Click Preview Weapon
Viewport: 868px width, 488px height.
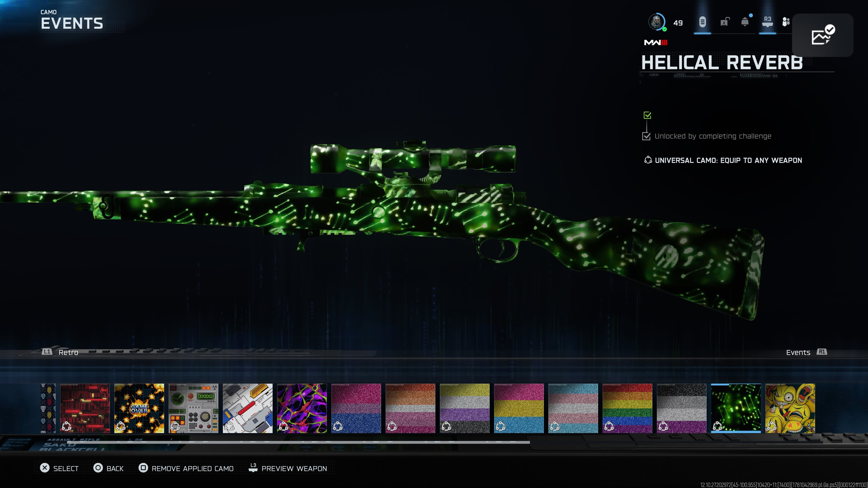(288, 469)
